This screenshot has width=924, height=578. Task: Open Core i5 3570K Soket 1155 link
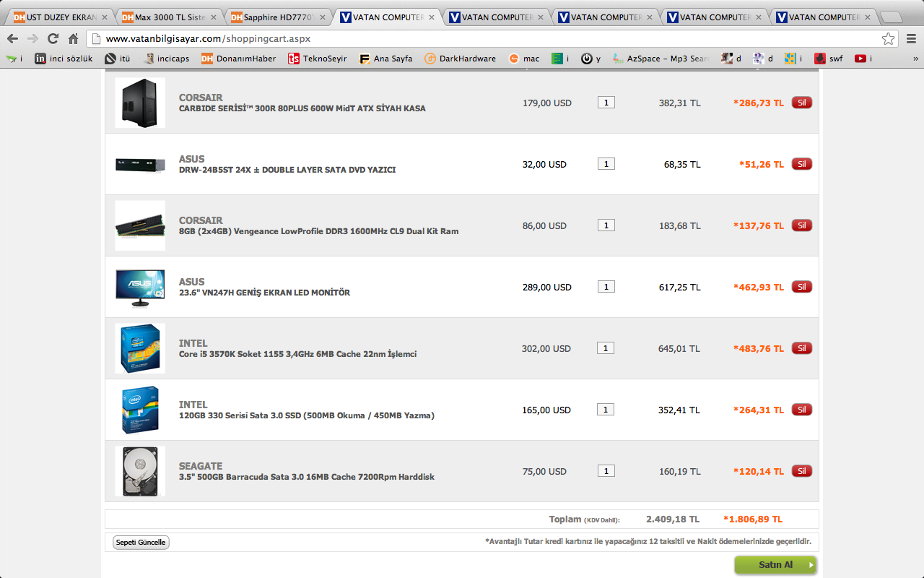tap(297, 354)
